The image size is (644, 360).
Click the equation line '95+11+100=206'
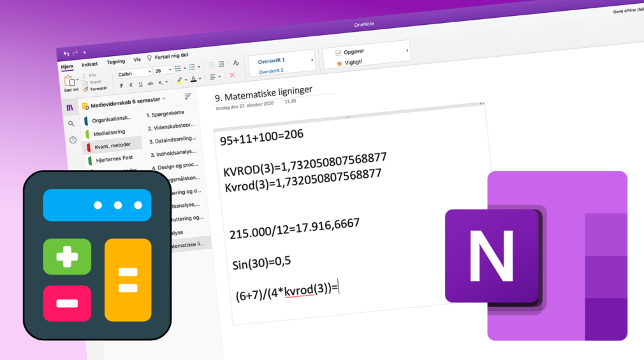261,138
